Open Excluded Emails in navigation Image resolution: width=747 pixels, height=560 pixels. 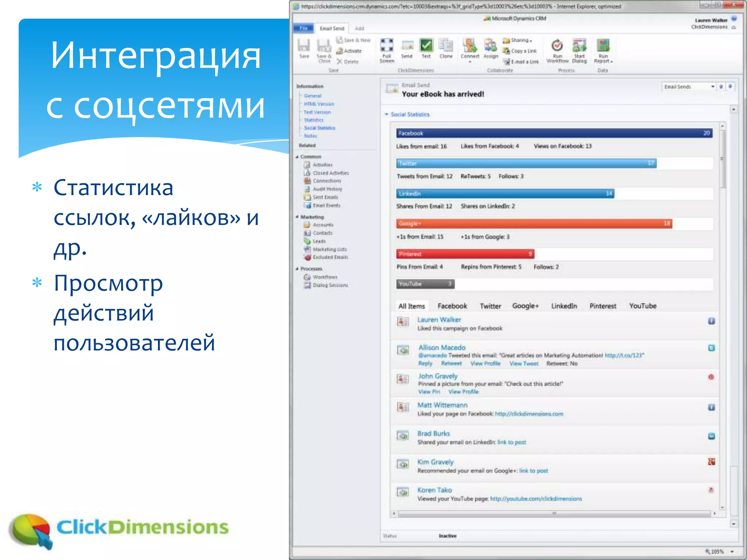[x=330, y=257]
